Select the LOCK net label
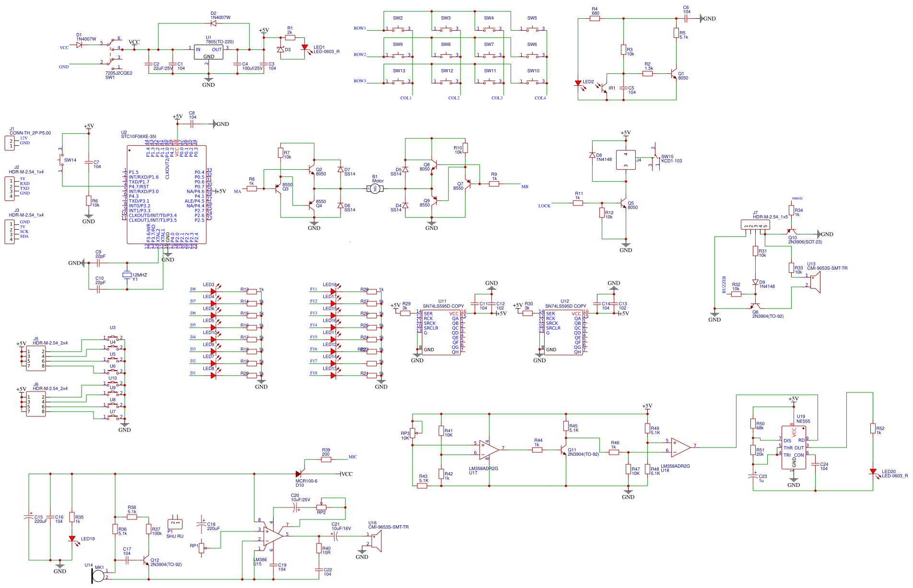The height and width of the screenshot is (588, 913). 544,206
